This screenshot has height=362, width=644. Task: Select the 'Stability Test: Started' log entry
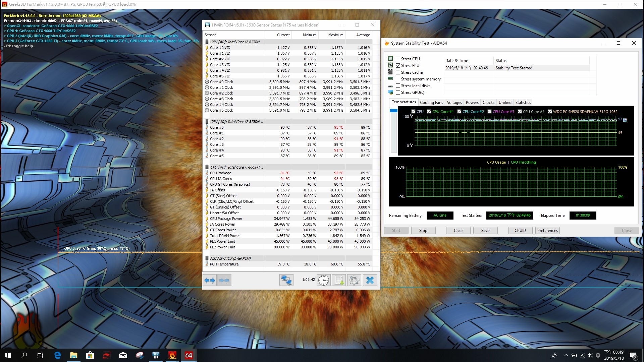click(x=517, y=68)
